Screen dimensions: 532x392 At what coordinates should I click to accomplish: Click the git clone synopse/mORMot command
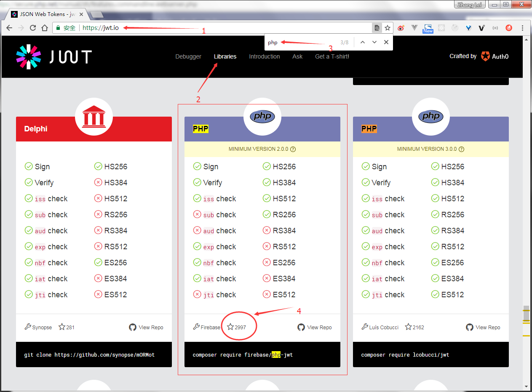[89, 355]
